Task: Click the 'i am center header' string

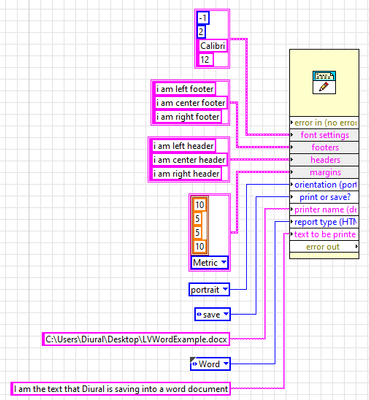Action: click(189, 160)
